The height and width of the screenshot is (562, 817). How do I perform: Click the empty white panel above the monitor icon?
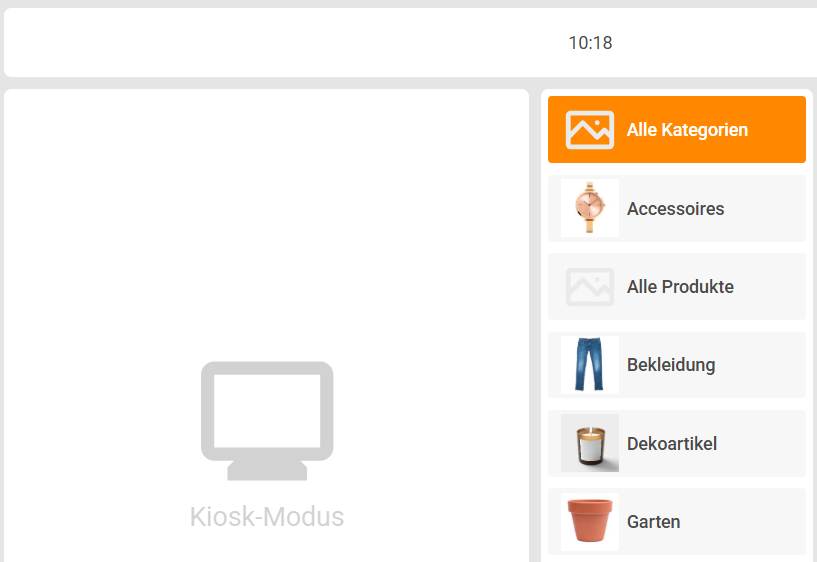[x=267, y=219]
